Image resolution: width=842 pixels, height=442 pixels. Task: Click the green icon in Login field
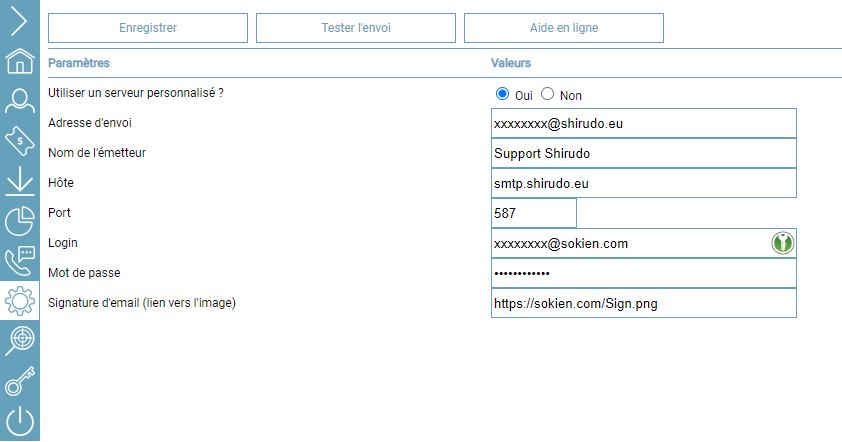[782, 243]
